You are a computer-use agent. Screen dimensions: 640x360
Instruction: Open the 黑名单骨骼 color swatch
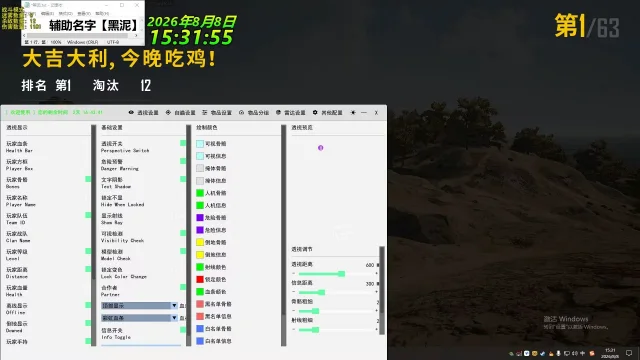[200, 304]
